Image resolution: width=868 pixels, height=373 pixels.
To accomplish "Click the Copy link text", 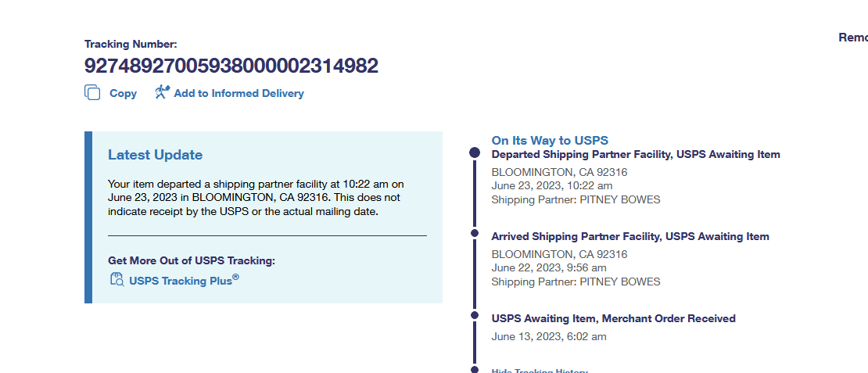I will point(123,93).
